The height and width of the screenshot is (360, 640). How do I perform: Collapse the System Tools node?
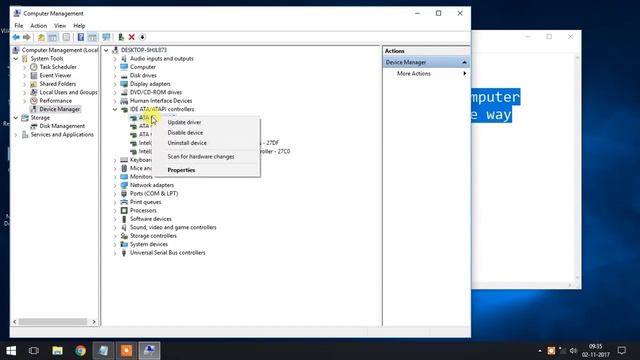pos(16,59)
